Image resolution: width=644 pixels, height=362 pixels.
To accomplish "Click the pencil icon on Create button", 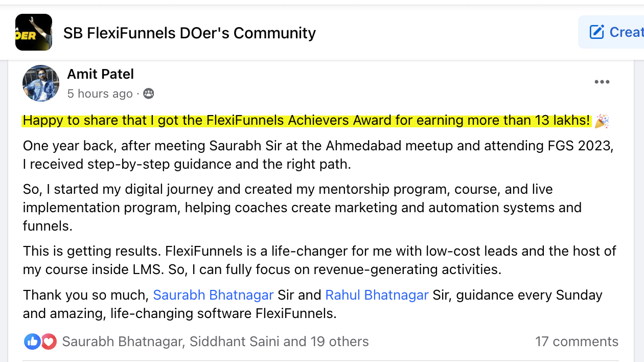I will pyautogui.click(x=596, y=32).
